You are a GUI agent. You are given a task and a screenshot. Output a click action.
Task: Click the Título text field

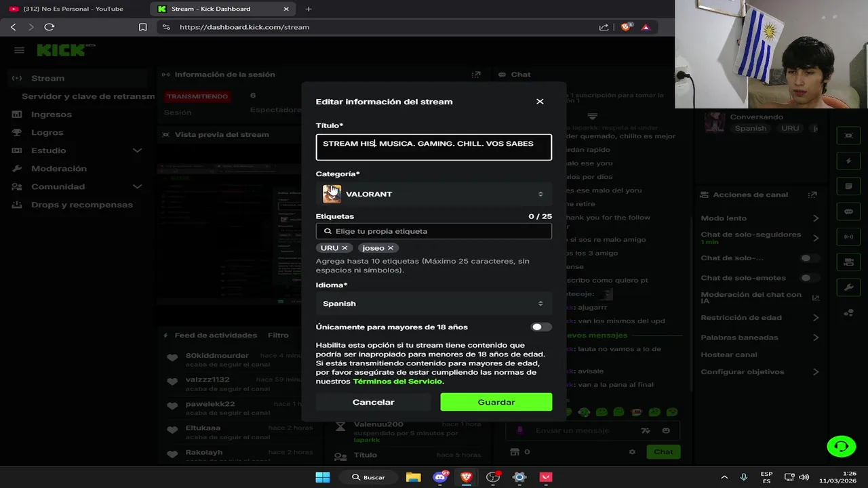point(434,147)
